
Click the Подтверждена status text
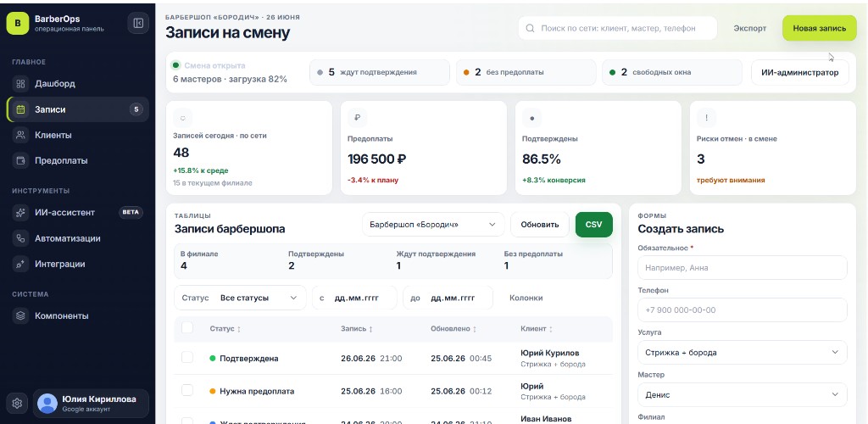pos(249,359)
